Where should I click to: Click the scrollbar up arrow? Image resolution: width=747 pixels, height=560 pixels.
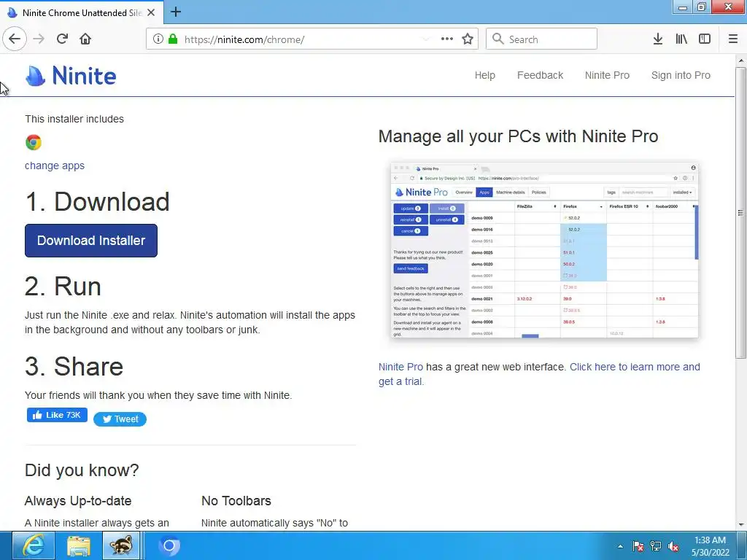(741, 61)
